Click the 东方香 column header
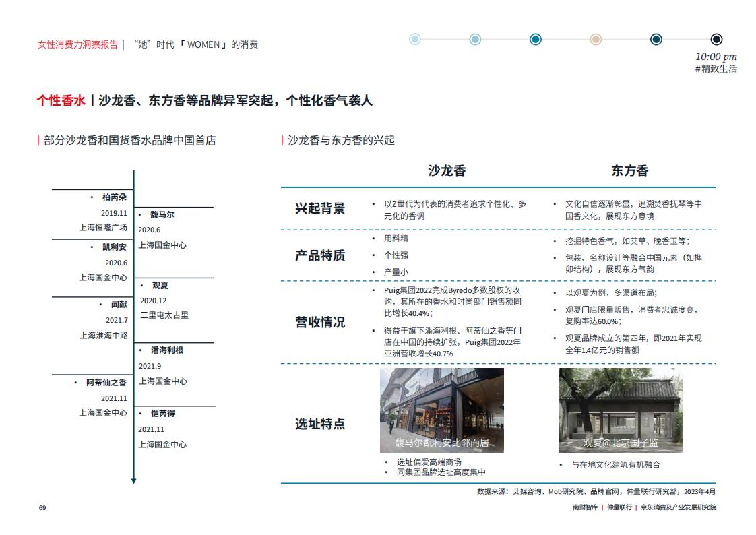The width and height of the screenshot is (756, 535). (630, 170)
